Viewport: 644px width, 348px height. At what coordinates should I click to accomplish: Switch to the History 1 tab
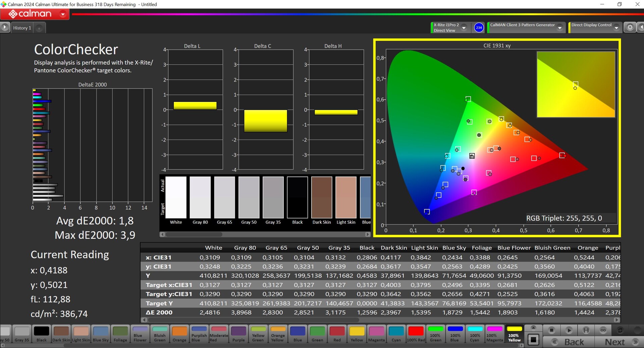pos(22,28)
